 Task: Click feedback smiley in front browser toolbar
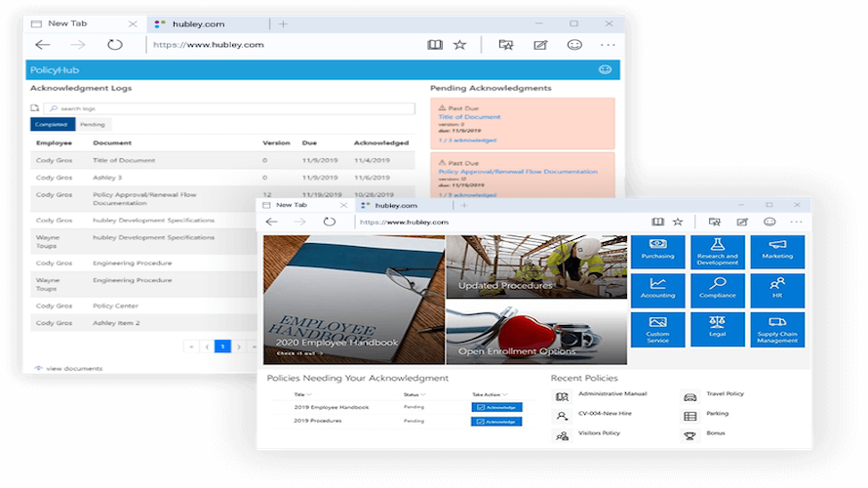tap(769, 222)
